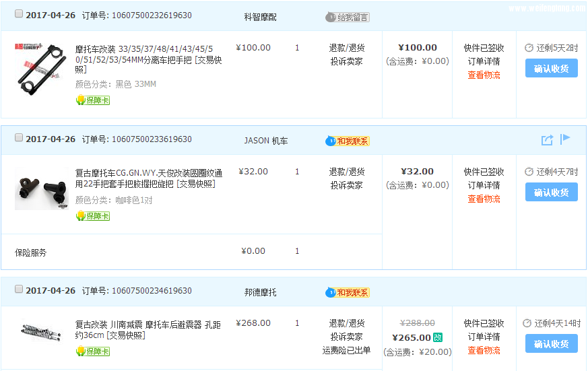Click 订单号: 10607500234619630 text
588x371 pixels.
pyautogui.click(x=137, y=290)
